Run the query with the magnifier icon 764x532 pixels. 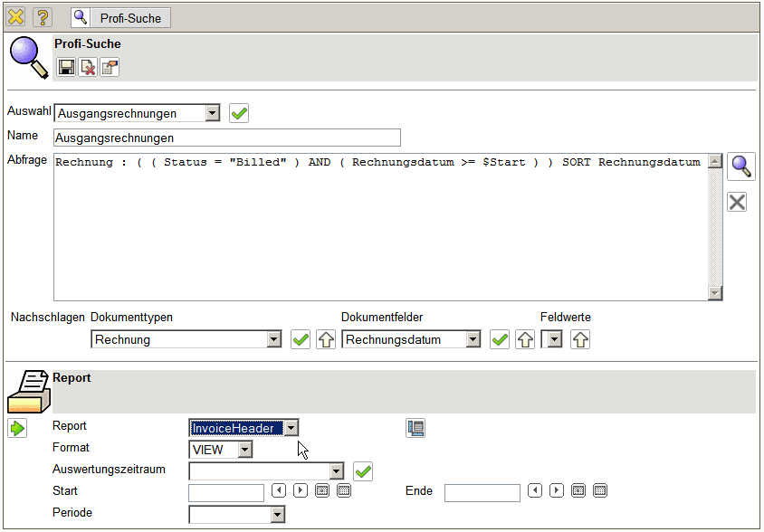point(741,166)
